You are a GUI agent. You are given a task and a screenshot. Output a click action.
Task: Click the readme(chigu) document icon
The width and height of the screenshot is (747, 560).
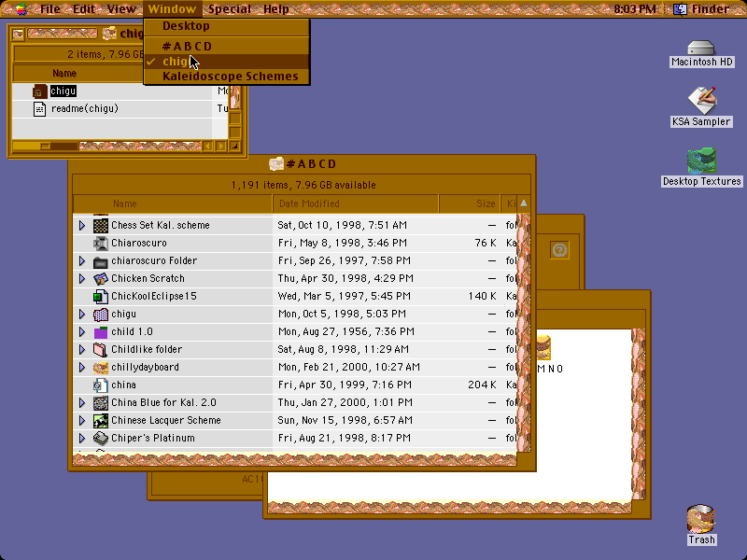(x=39, y=108)
